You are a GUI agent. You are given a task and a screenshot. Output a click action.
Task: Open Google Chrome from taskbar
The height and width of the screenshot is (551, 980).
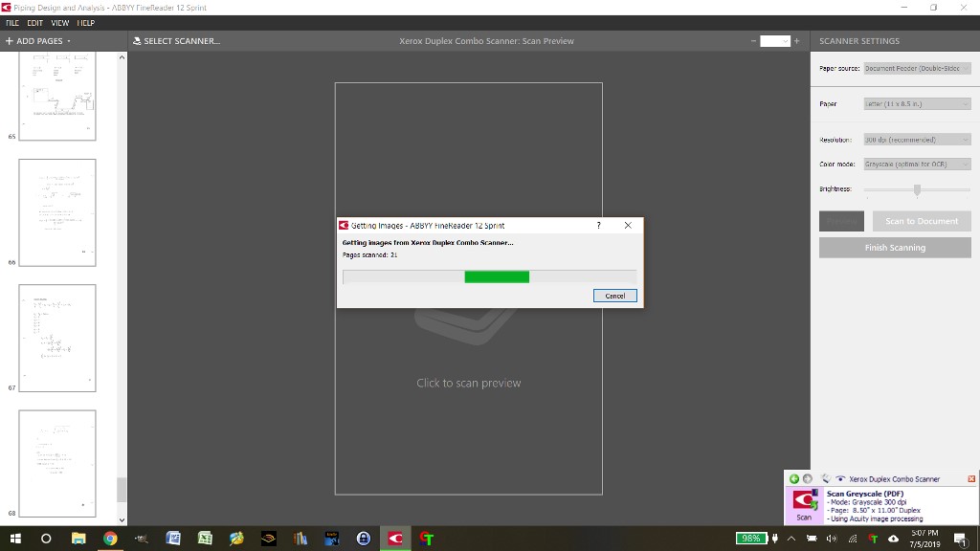110,539
